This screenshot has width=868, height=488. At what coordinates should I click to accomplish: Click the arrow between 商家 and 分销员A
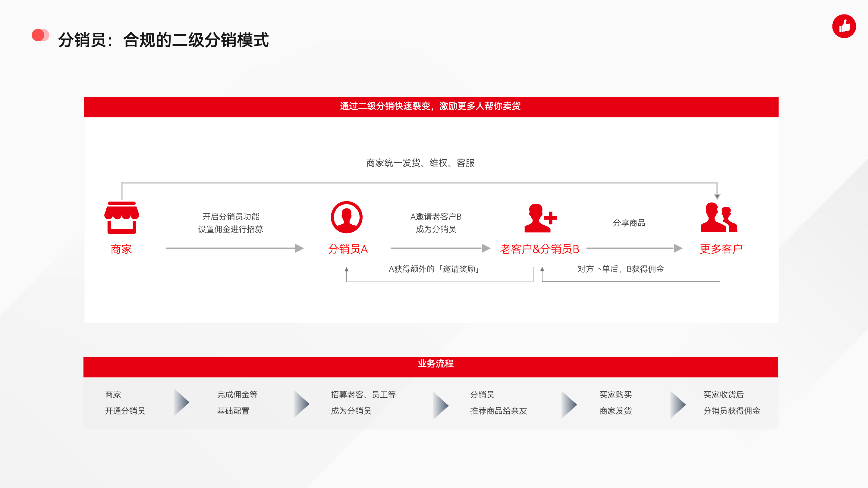[234, 248]
